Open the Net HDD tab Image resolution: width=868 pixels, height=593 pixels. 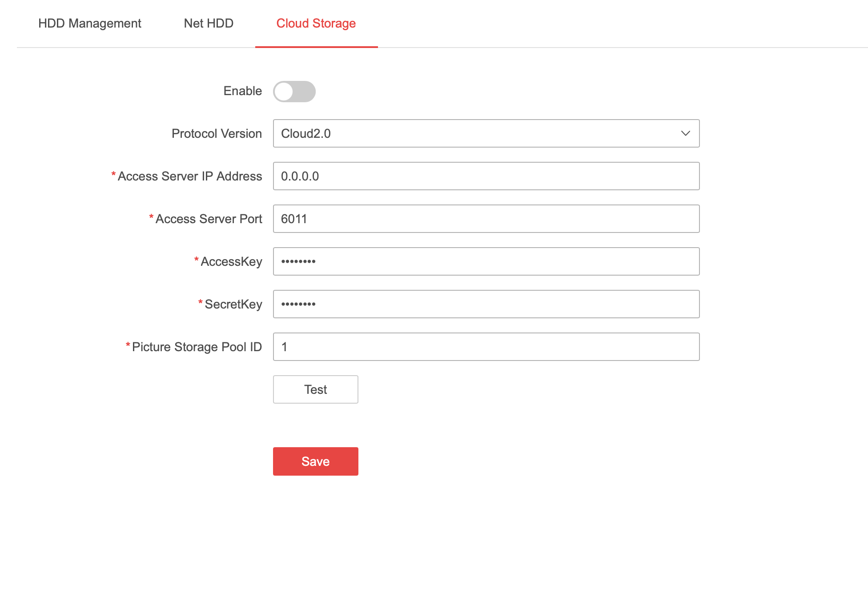pyautogui.click(x=209, y=23)
